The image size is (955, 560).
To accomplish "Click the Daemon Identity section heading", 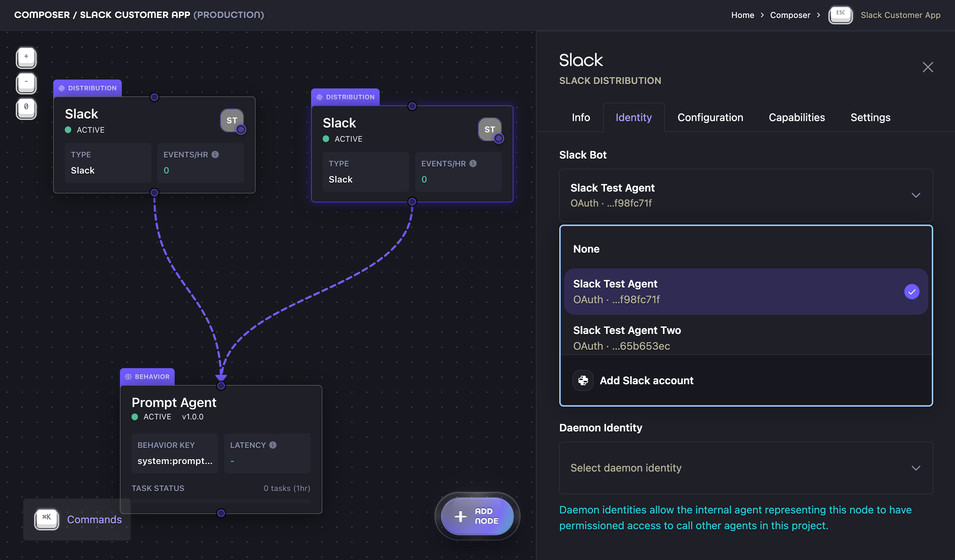I will coord(601,428).
